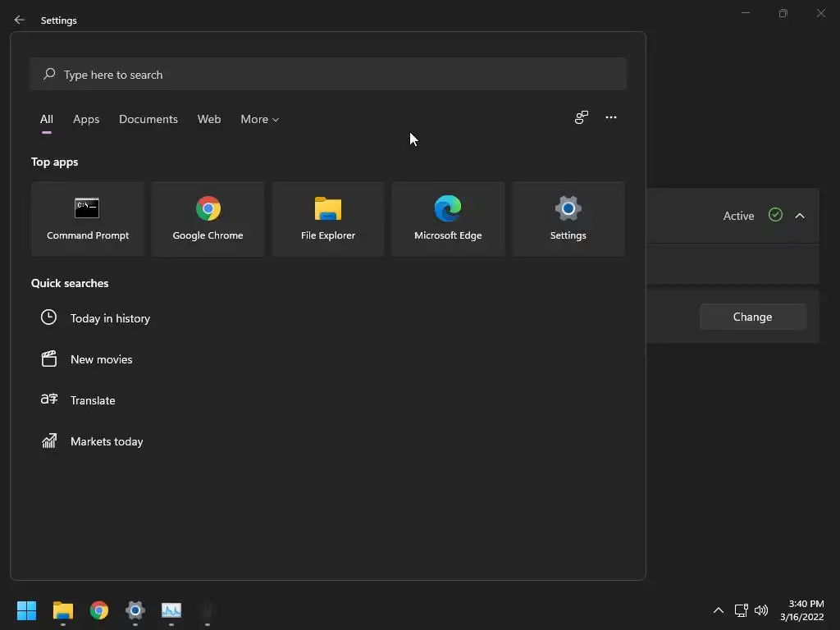This screenshot has height=630, width=840.
Task: Open File Explorer from the taskbar
Action: click(62, 610)
